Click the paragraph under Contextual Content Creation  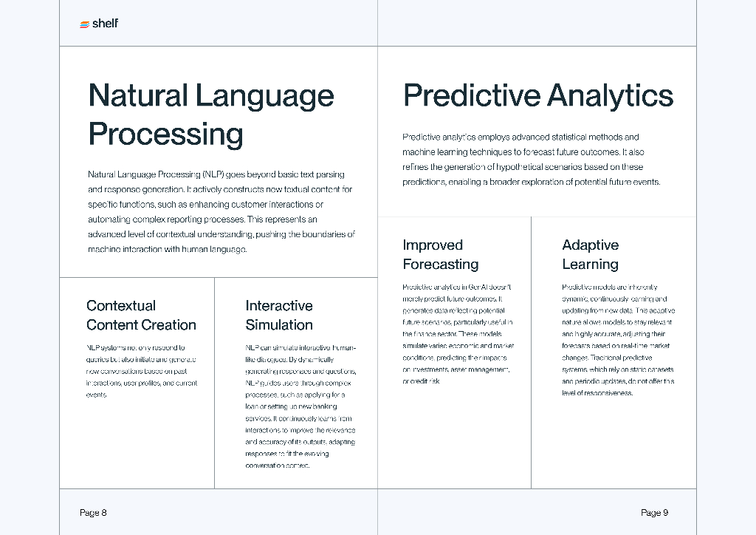pos(141,371)
